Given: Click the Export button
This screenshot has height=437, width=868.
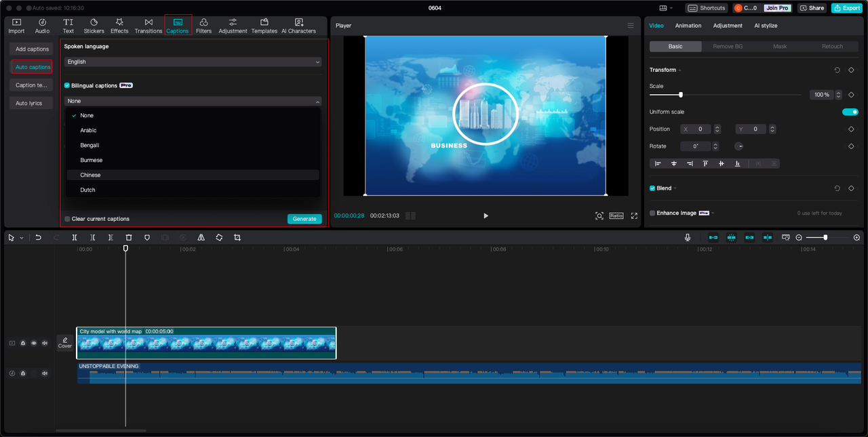Looking at the screenshot, I should tap(846, 8).
